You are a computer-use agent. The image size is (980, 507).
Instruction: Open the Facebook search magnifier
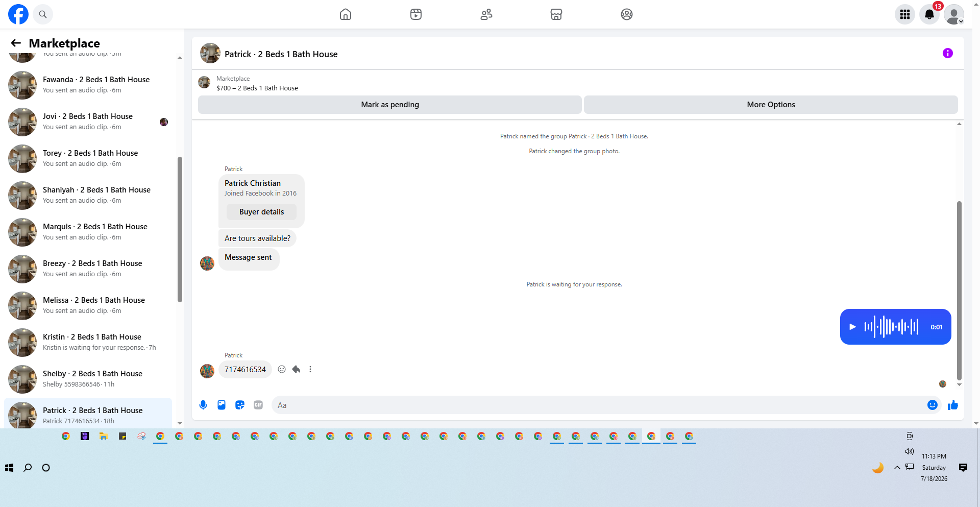click(x=43, y=14)
